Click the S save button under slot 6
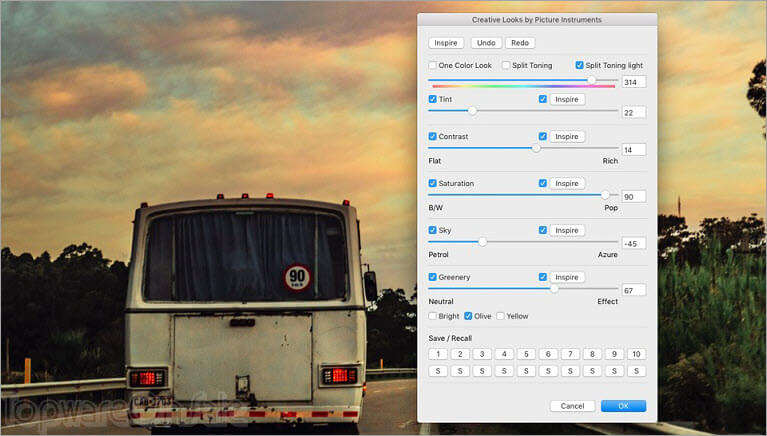Image resolution: width=767 pixels, height=436 pixels. click(x=548, y=371)
